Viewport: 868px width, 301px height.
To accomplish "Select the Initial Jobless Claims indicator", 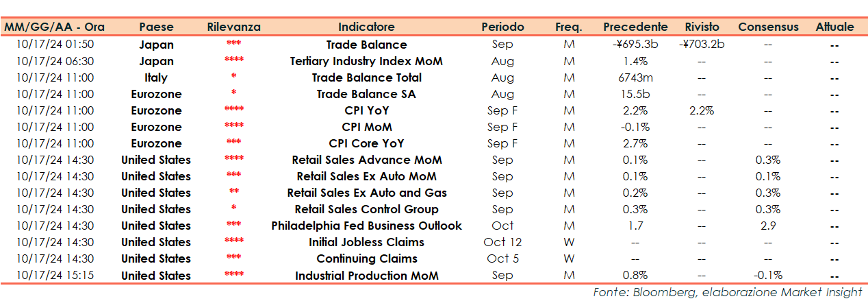I will (x=366, y=242).
